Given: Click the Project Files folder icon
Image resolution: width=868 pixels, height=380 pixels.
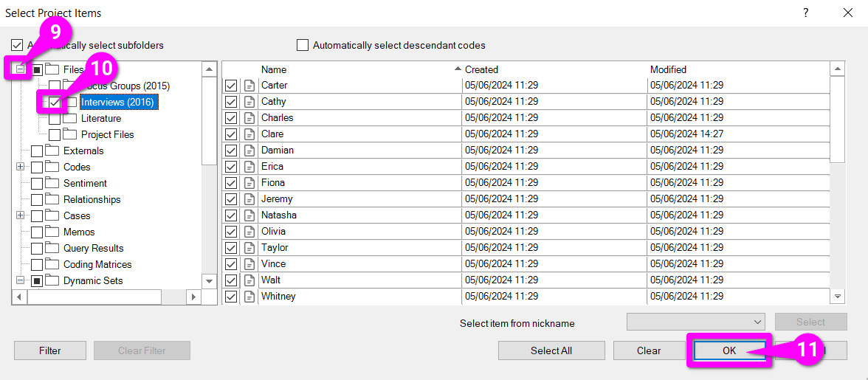Looking at the screenshot, I should coord(69,134).
